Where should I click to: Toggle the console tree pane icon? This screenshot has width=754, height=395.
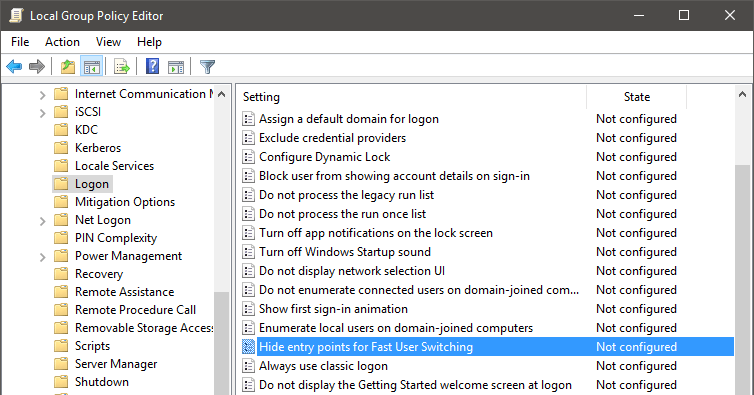(x=92, y=66)
